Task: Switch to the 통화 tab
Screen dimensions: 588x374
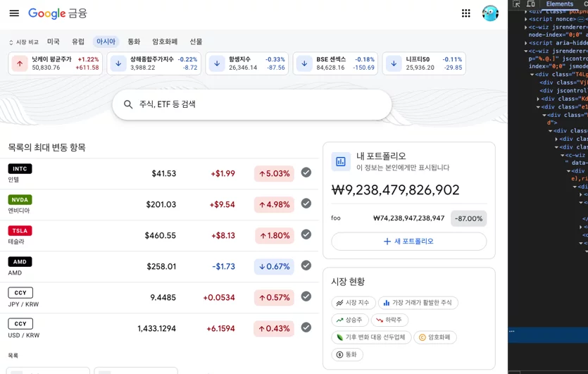Action: click(x=134, y=42)
